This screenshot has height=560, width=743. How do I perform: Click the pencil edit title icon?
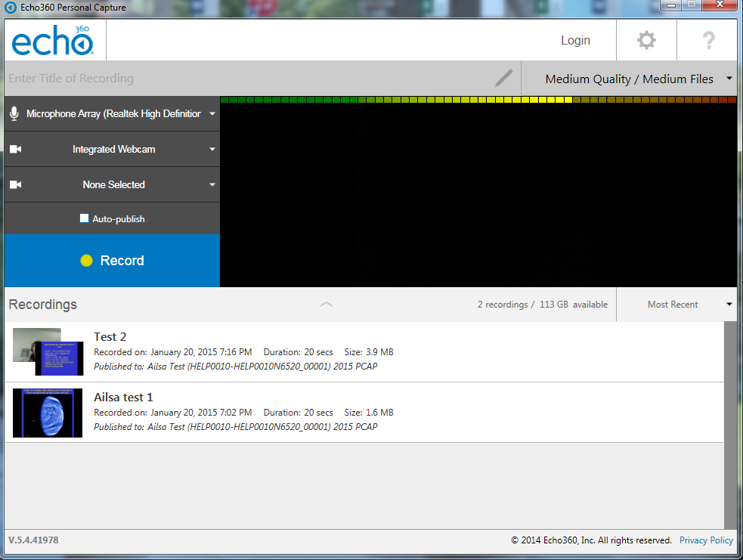coord(503,78)
